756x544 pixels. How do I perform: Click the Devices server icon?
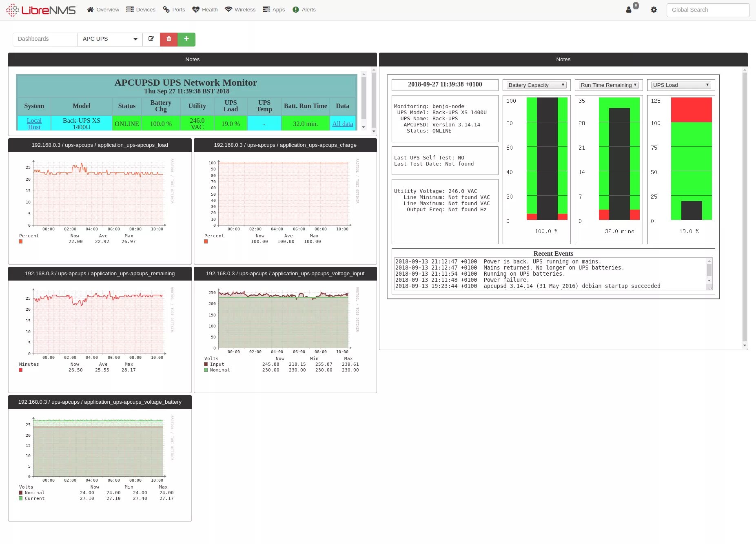130,10
